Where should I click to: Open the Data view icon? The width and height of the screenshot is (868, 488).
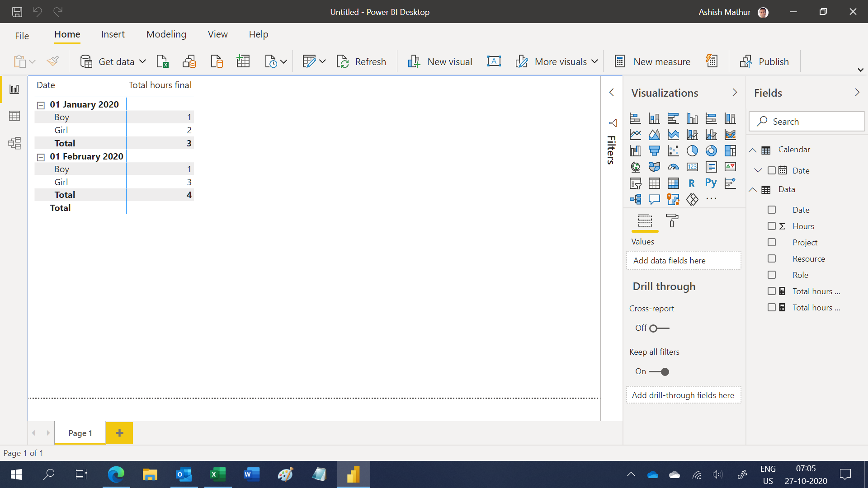point(14,116)
